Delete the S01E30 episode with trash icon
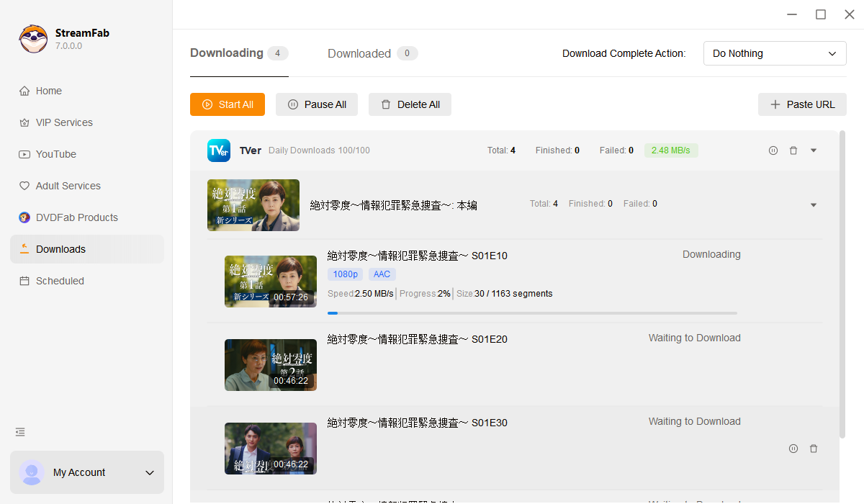Viewport: 864px width, 504px height. click(814, 449)
